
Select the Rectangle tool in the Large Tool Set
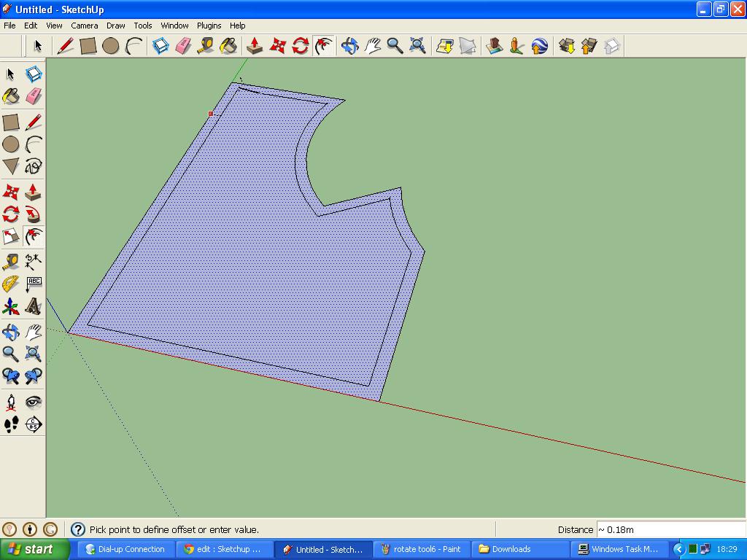click(x=11, y=122)
